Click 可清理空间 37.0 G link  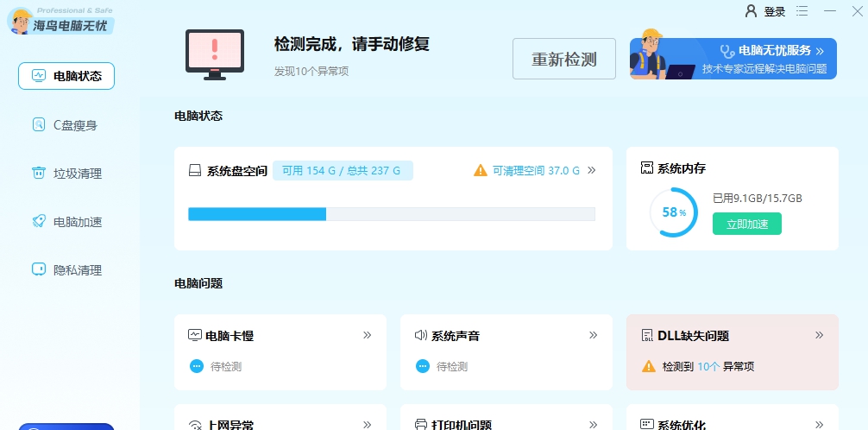click(537, 171)
